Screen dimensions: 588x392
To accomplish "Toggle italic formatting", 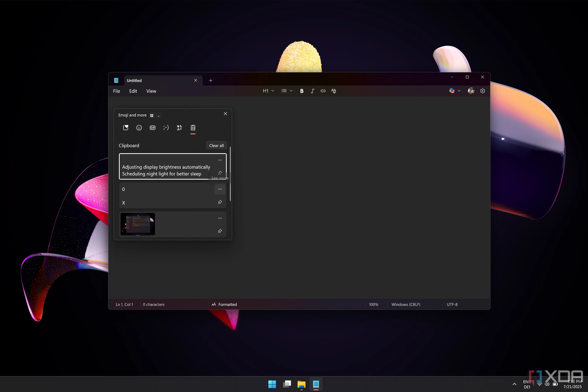I will pyautogui.click(x=312, y=91).
